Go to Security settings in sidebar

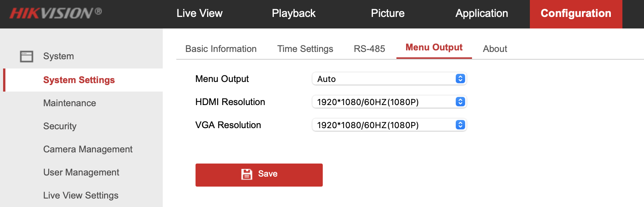tap(60, 126)
